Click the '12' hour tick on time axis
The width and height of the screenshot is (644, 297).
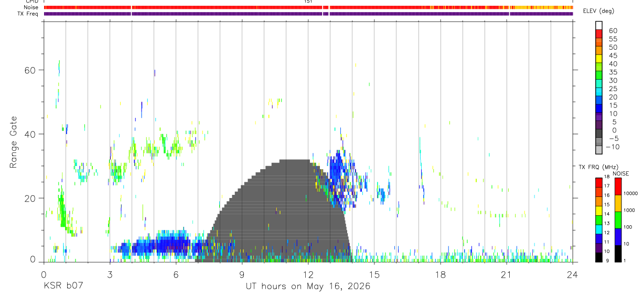[308, 274]
